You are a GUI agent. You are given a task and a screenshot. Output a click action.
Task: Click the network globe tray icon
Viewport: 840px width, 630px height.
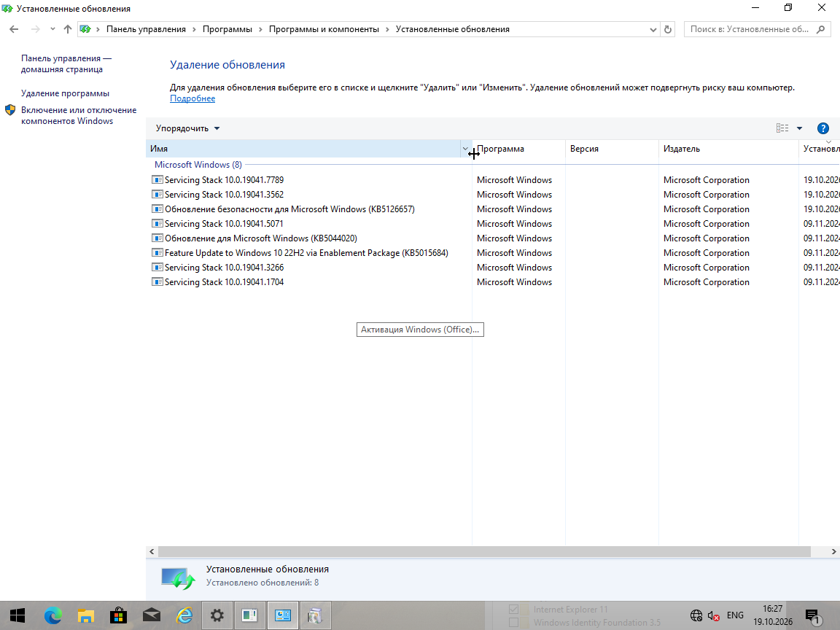coord(696,615)
